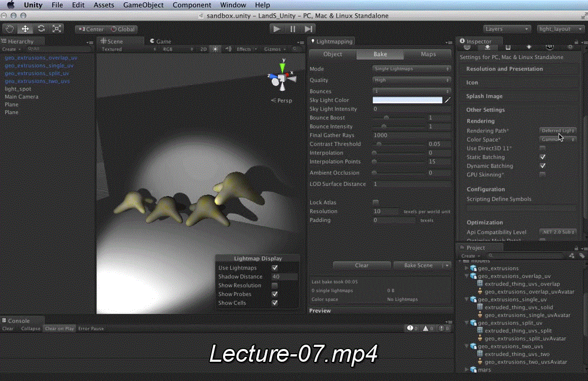Open the Color Space dropdown
Screen dimensions: 588x381
click(x=558, y=139)
